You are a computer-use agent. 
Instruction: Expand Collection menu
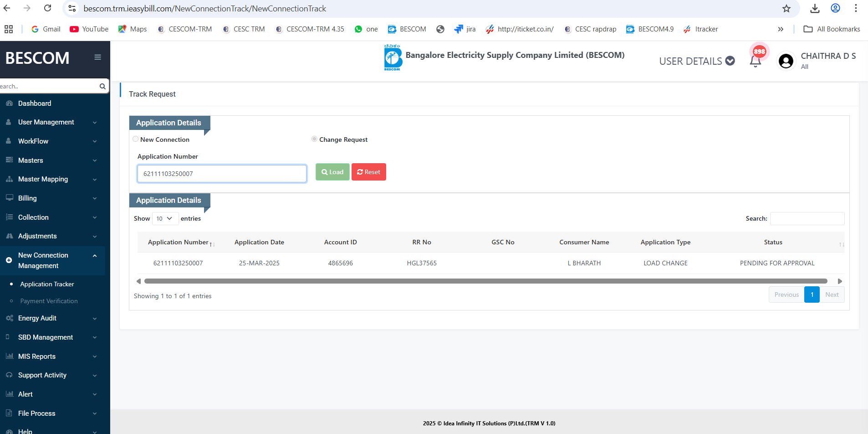tap(52, 217)
